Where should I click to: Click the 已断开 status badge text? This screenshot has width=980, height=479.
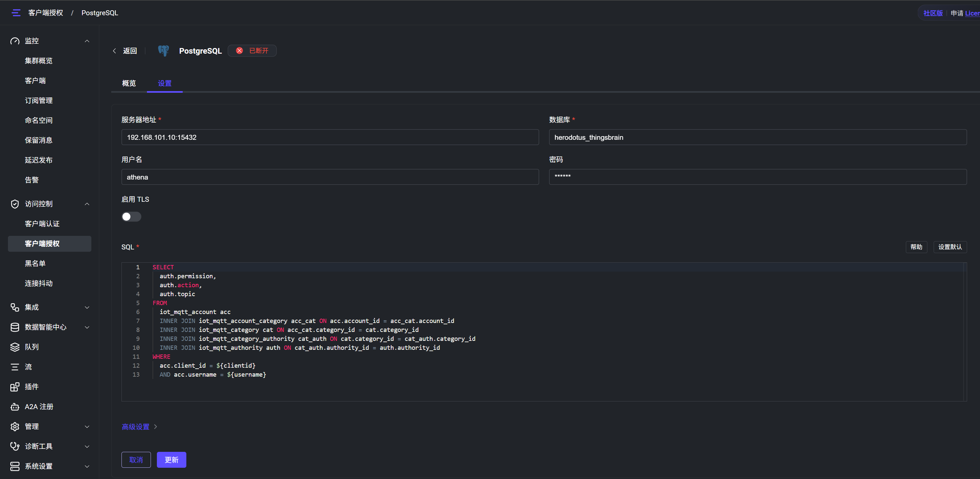click(x=259, y=51)
